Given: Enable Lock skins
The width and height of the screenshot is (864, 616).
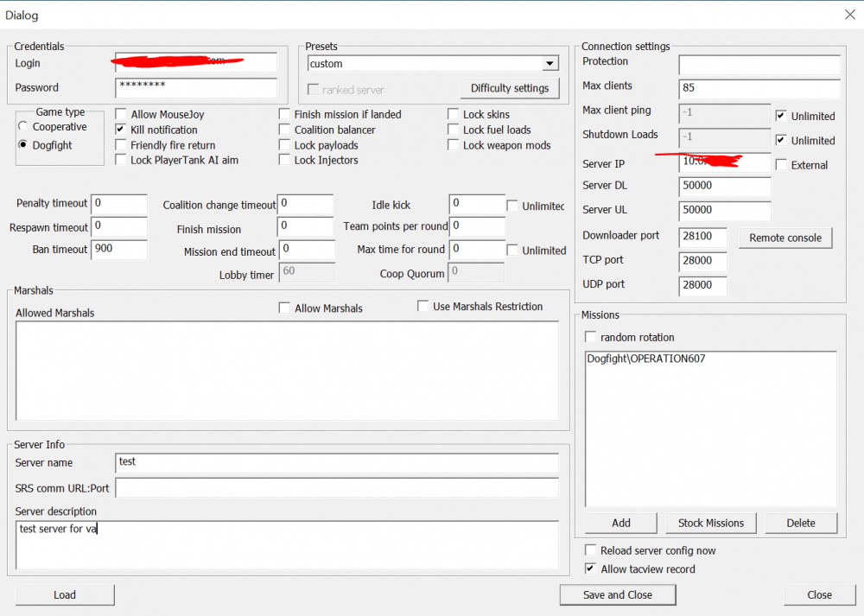Looking at the screenshot, I should tap(453, 113).
